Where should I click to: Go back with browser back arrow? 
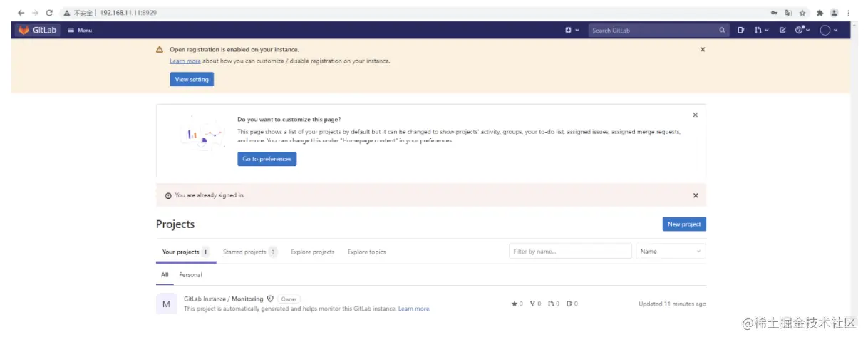21,13
